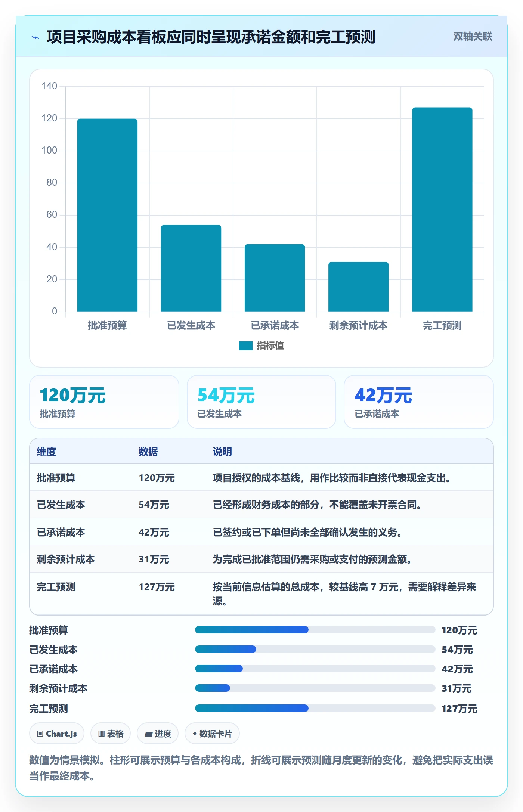Image resolution: width=523 pixels, height=812 pixels.
Task: Click the 已签约或已下单 description in the table
Action: 307,532
